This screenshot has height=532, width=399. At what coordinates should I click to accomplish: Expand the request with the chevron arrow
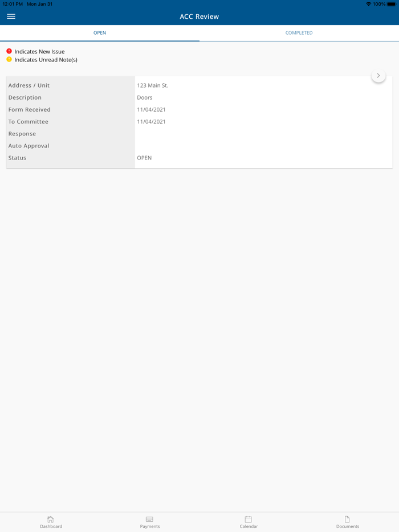click(378, 76)
